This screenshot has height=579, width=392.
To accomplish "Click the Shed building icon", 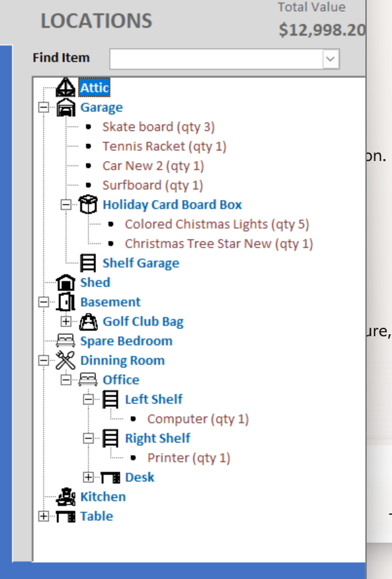I will pyautogui.click(x=66, y=283).
